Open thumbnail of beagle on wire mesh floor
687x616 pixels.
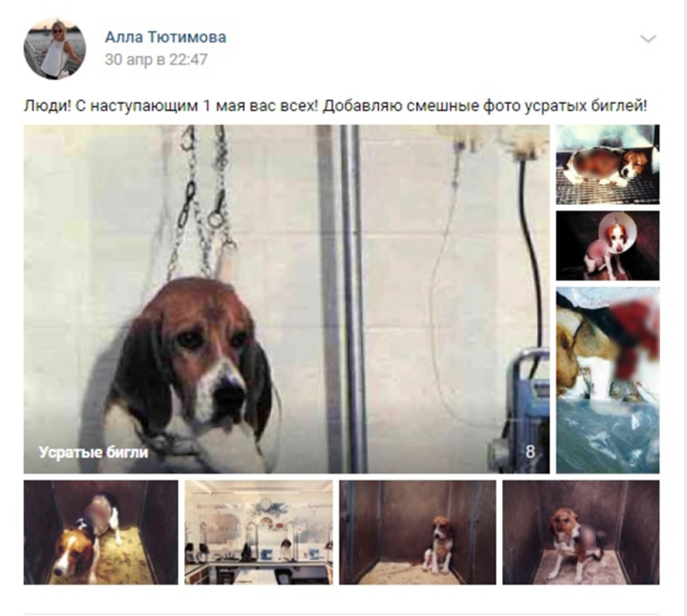point(608,164)
